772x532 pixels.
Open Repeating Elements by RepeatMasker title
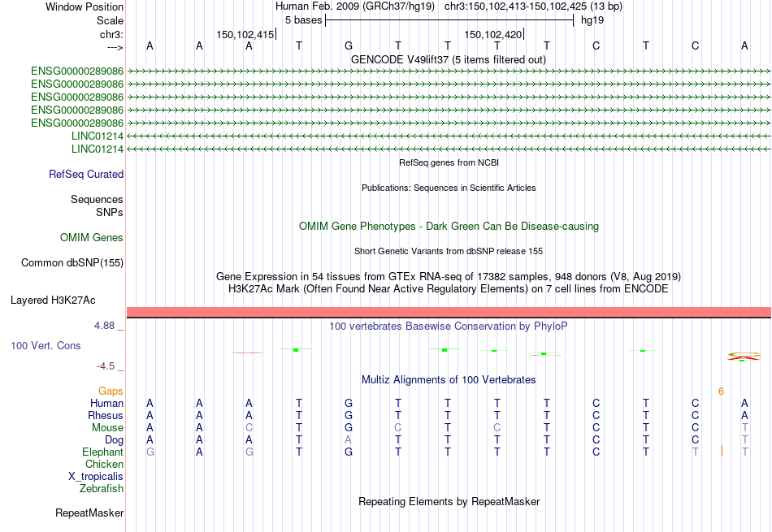click(x=449, y=501)
